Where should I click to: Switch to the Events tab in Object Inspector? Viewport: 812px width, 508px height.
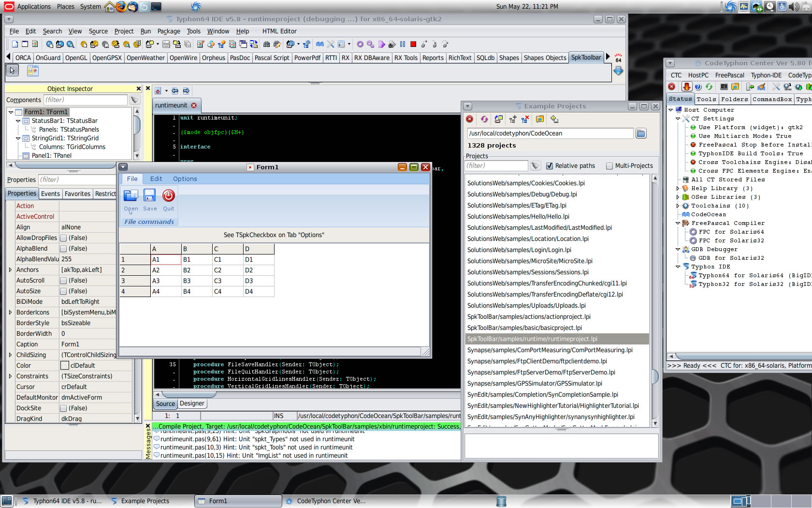(50, 194)
